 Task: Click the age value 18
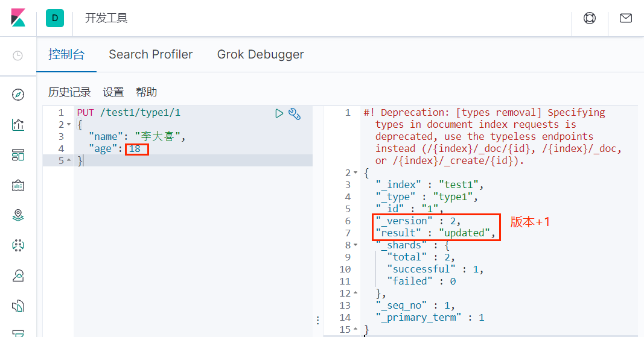tap(135, 148)
